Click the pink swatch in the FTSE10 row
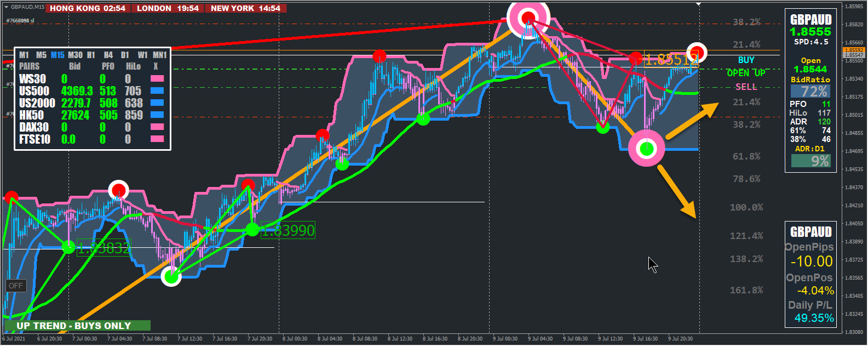Viewport: 868px width, 346px height. pyautogui.click(x=157, y=139)
